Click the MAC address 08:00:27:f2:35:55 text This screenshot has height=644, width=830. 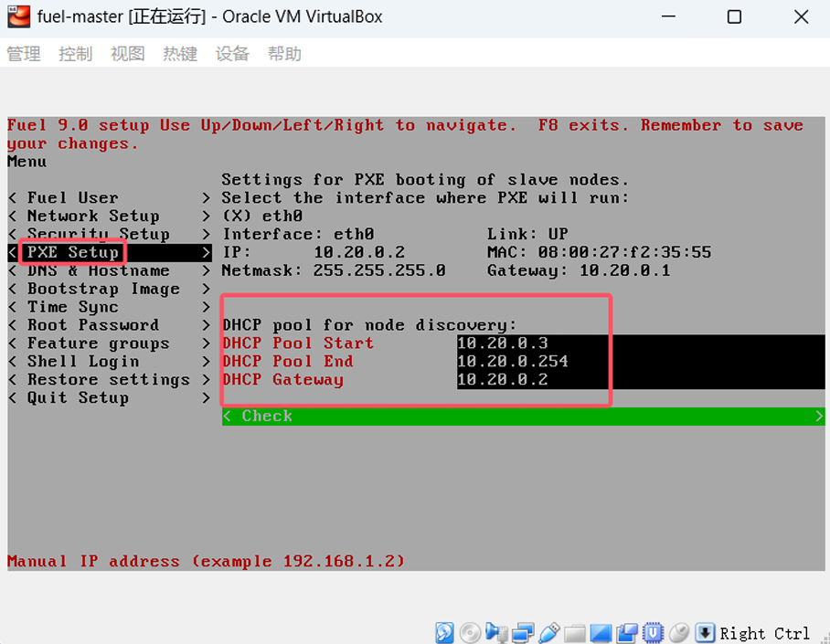click(624, 252)
